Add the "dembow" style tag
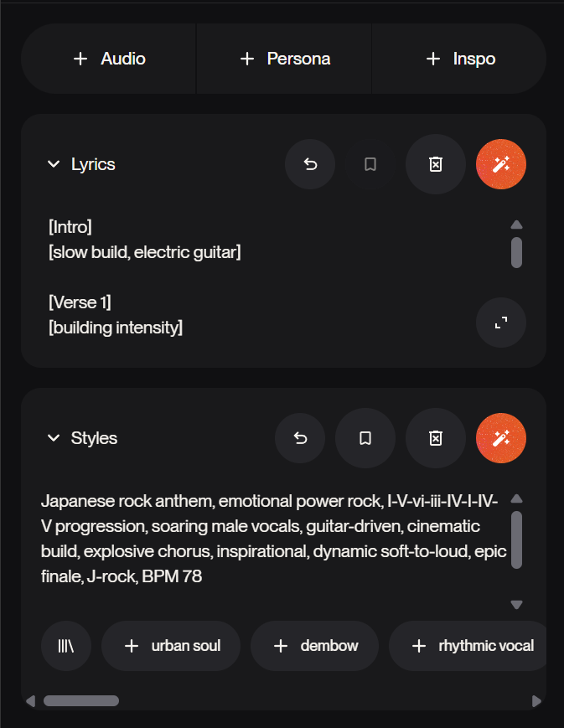 coord(314,646)
